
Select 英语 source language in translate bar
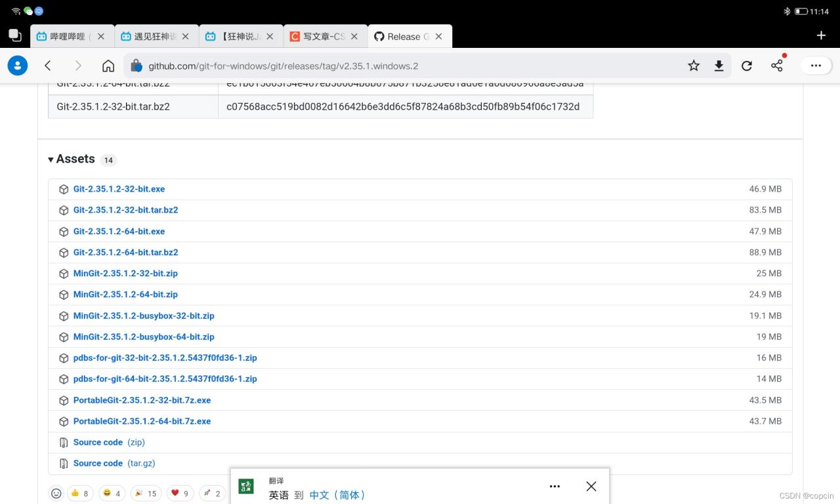click(279, 495)
